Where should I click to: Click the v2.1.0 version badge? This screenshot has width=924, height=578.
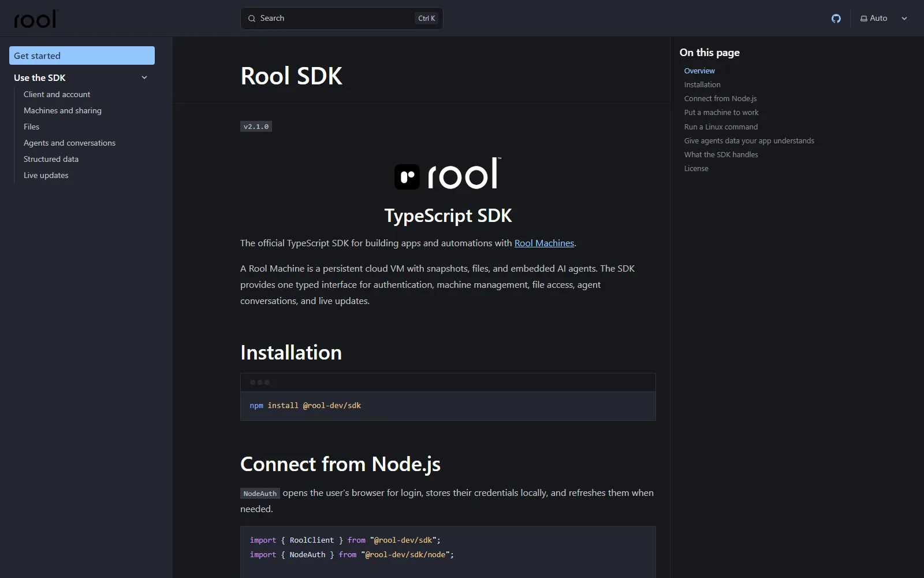[256, 127]
